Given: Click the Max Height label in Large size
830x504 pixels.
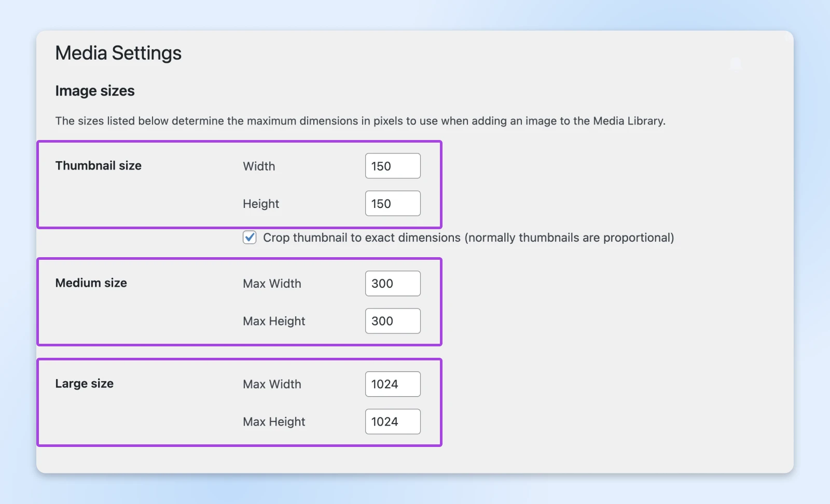Looking at the screenshot, I should (x=274, y=422).
